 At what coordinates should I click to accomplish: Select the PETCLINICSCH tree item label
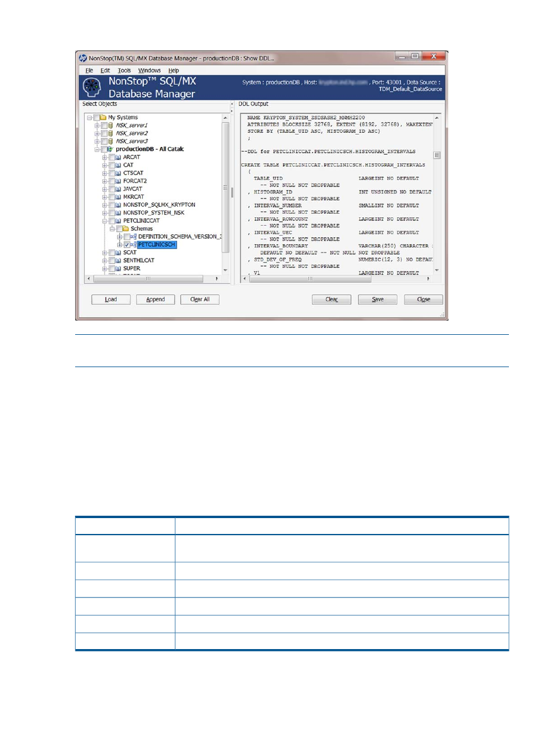coord(157,244)
